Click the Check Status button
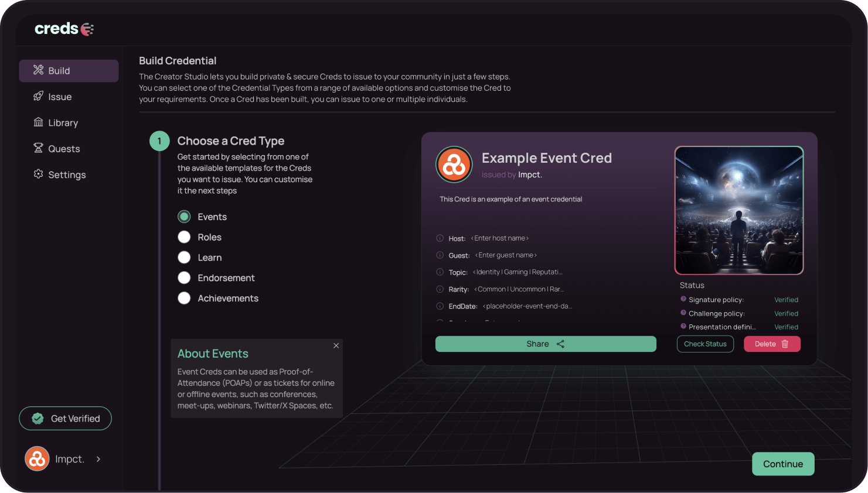The height and width of the screenshot is (493, 868). [705, 344]
